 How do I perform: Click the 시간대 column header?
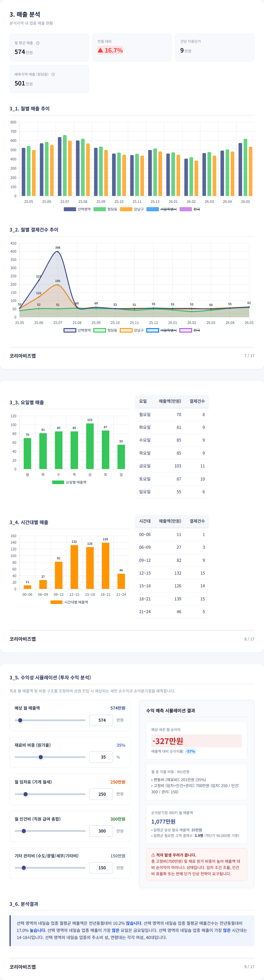(x=145, y=521)
